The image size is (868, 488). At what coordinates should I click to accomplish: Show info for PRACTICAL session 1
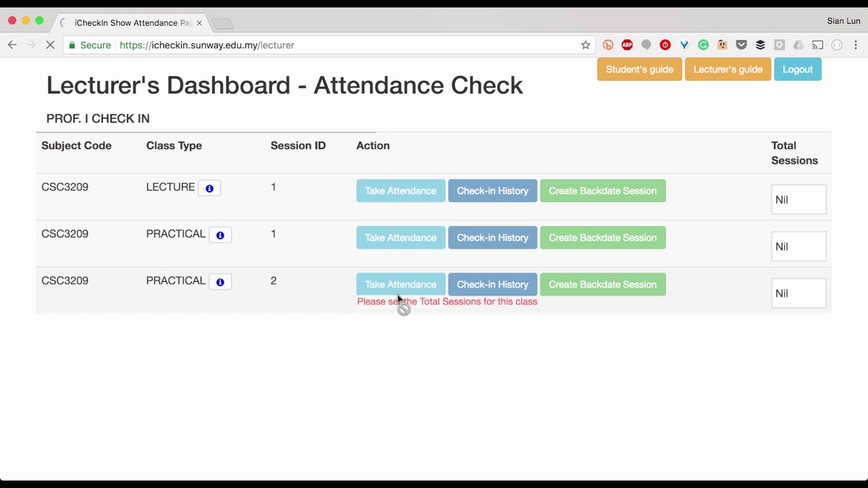tap(220, 235)
